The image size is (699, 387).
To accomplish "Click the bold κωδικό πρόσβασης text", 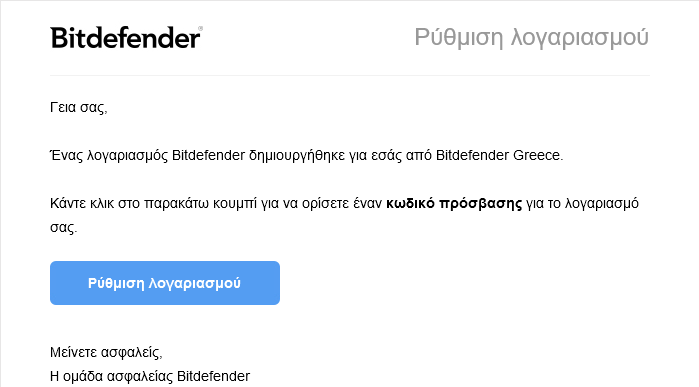I will (454, 203).
